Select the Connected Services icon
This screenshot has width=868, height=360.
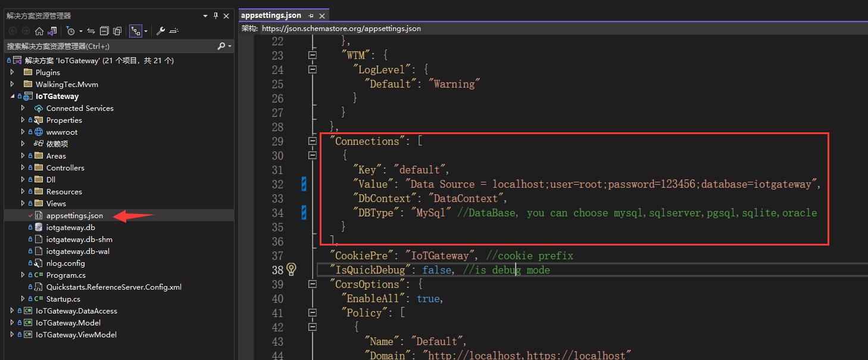coord(39,108)
